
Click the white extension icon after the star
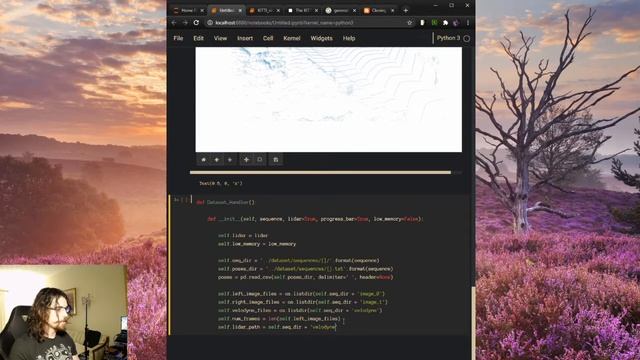[422, 23]
